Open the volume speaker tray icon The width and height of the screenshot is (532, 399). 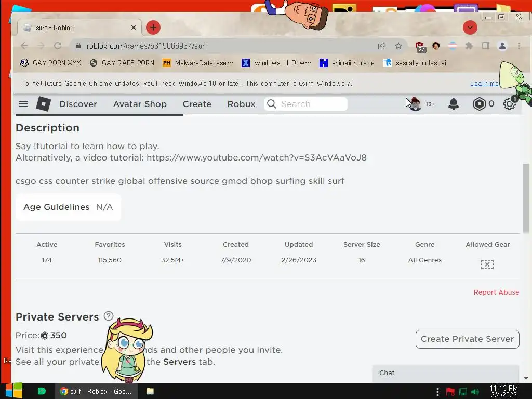tap(475, 392)
